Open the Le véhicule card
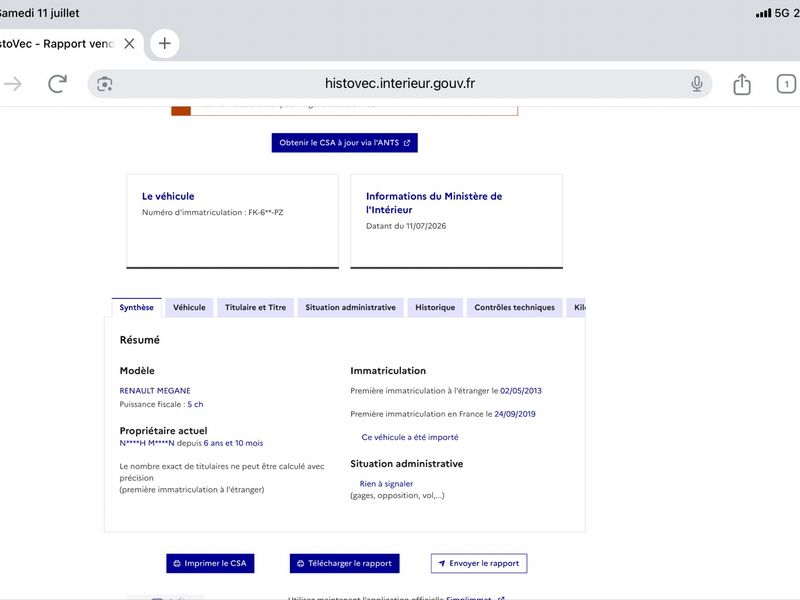800x600 pixels. point(233,221)
